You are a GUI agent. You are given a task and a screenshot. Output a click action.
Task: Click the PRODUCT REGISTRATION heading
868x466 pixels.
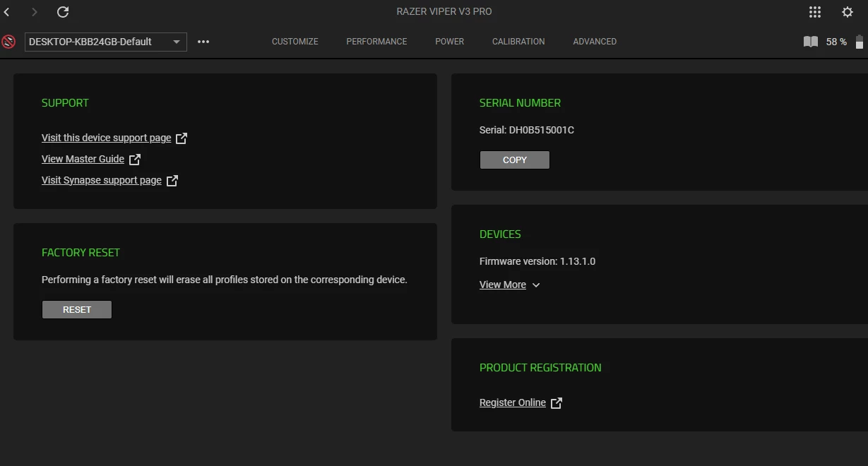(x=540, y=367)
